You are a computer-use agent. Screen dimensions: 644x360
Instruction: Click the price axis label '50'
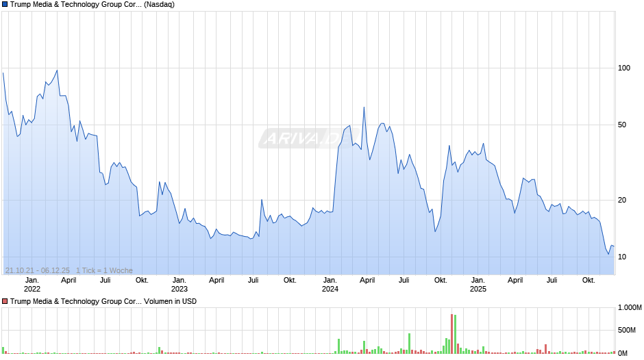[622, 125]
